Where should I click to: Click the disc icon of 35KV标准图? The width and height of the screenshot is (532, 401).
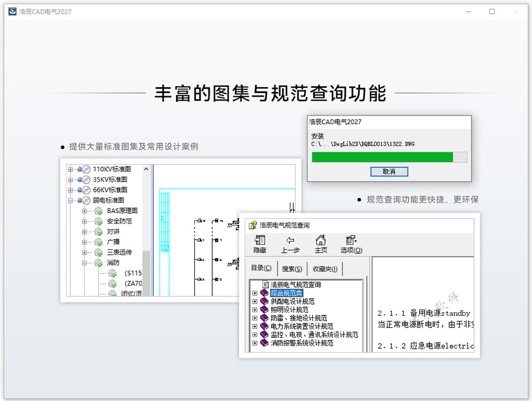click(x=86, y=179)
